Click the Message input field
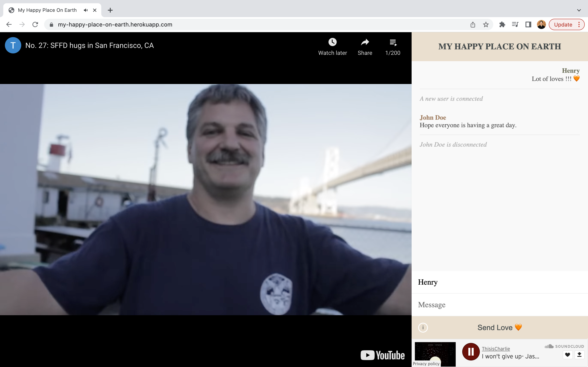588x367 pixels. (500, 304)
